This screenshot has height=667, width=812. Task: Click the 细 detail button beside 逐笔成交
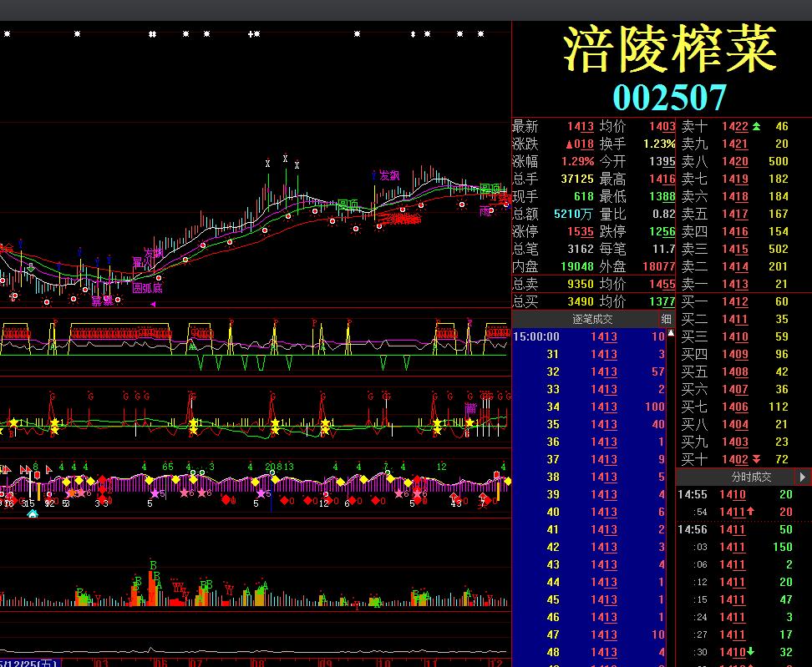pyautogui.click(x=667, y=319)
